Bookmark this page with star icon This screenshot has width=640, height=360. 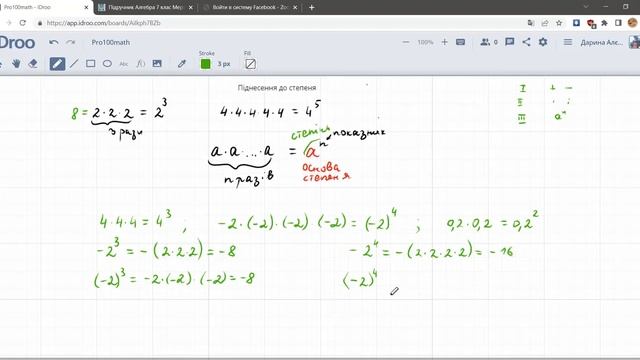[x=559, y=23]
